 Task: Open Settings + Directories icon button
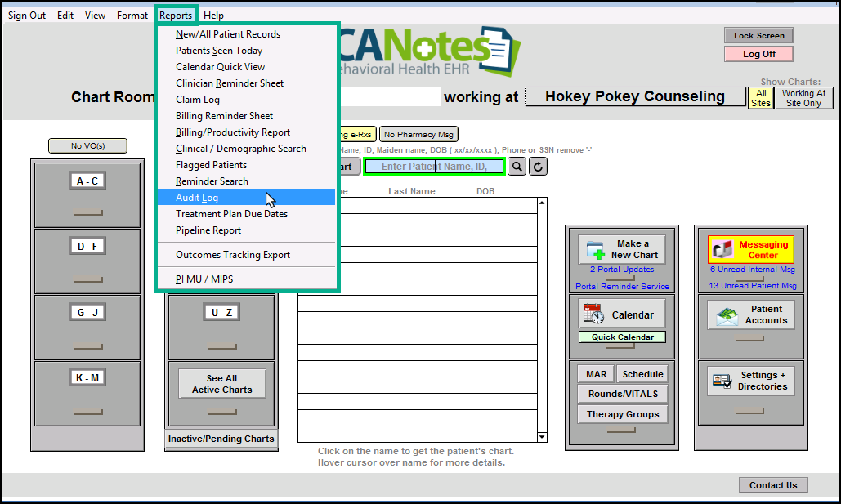[751, 381]
